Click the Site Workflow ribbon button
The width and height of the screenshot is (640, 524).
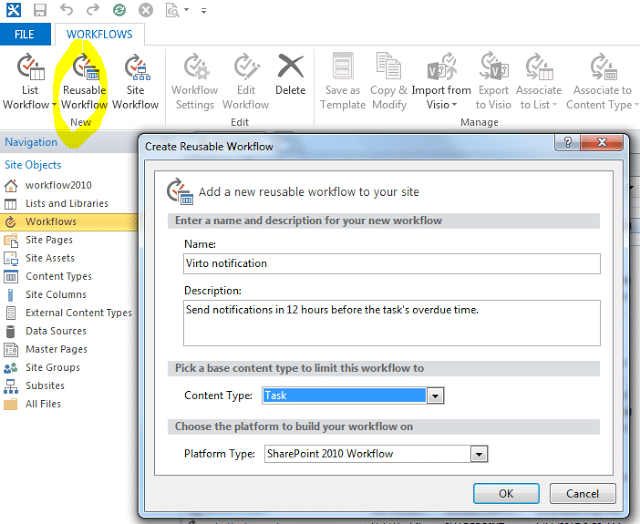[135, 82]
